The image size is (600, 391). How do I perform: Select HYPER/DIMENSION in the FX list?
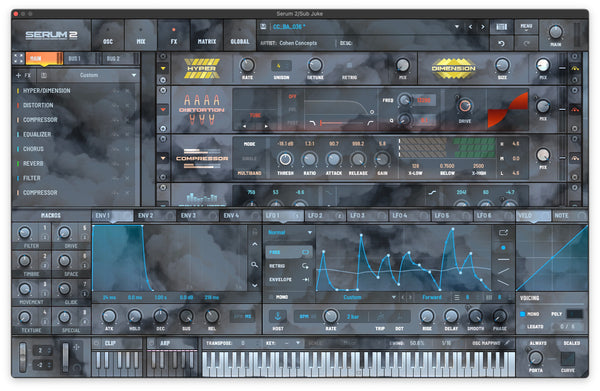click(46, 91)
